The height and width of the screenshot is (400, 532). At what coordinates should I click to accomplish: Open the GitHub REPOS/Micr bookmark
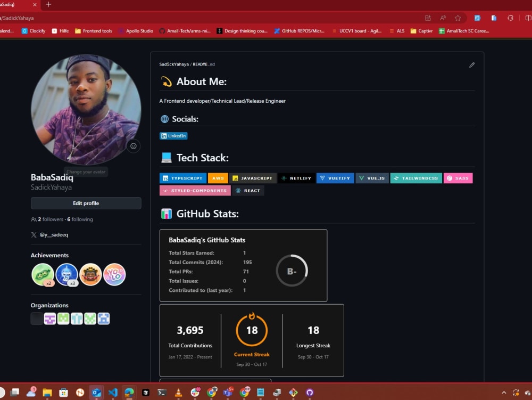click(x=299, y=31)
